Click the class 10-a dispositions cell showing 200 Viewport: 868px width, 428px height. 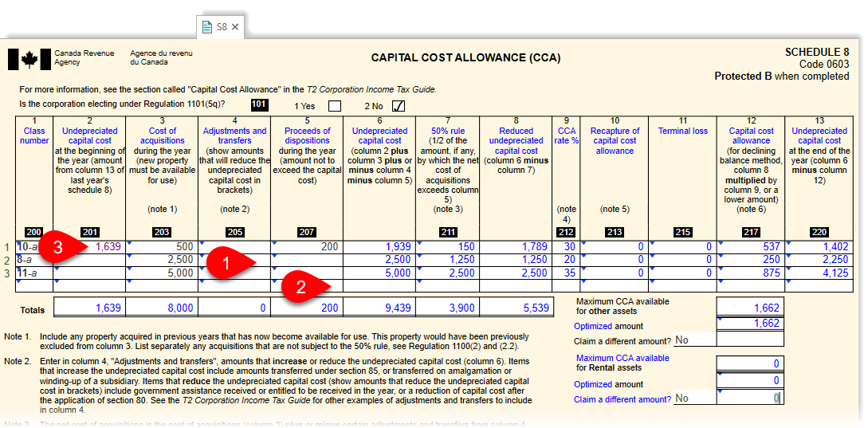point(307,247)
